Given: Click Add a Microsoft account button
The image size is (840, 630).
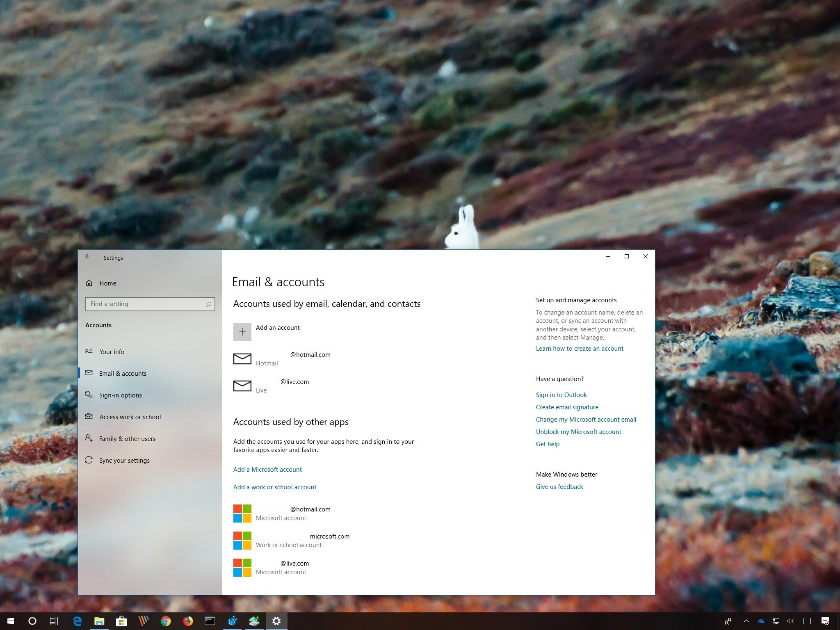Looking at the screenshot, I should point(267,468).
